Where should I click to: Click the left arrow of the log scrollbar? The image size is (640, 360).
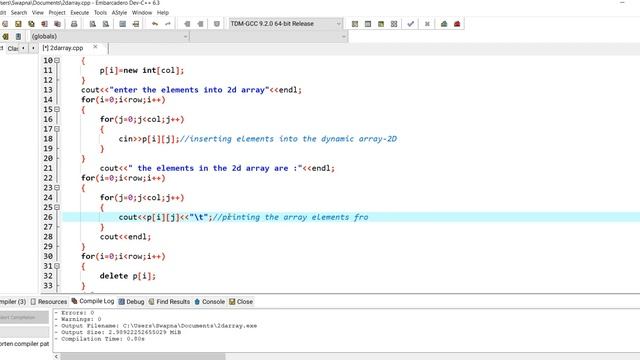[x=56, y=356]
